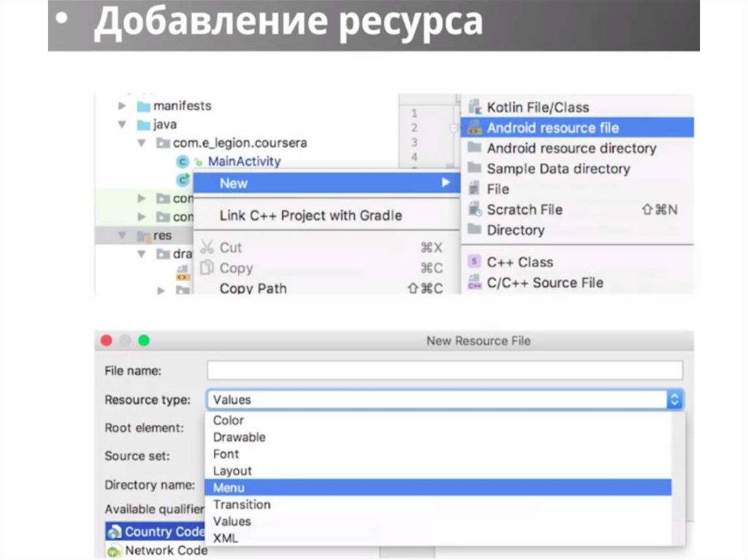Click the Sample Data directory folder icon
Screen dimensions: 748x560
(476, 169)
